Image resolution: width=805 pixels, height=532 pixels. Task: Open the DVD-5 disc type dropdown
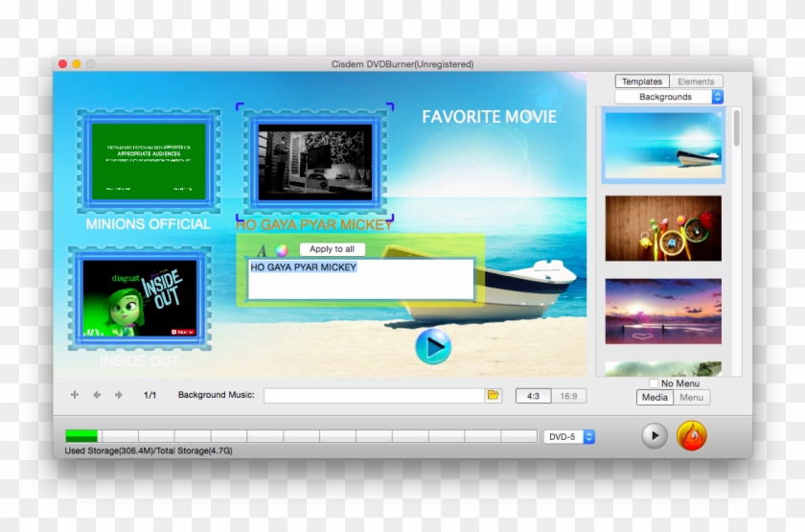click(x=569, y=436)
